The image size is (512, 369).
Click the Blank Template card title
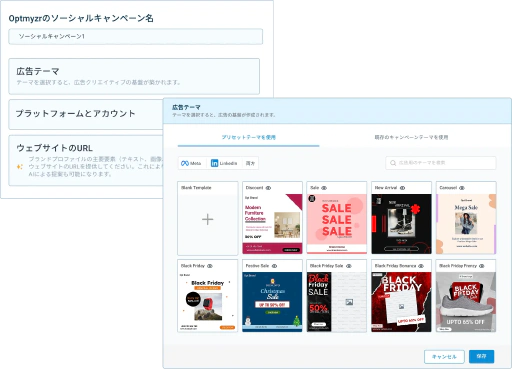coord(196,188)
